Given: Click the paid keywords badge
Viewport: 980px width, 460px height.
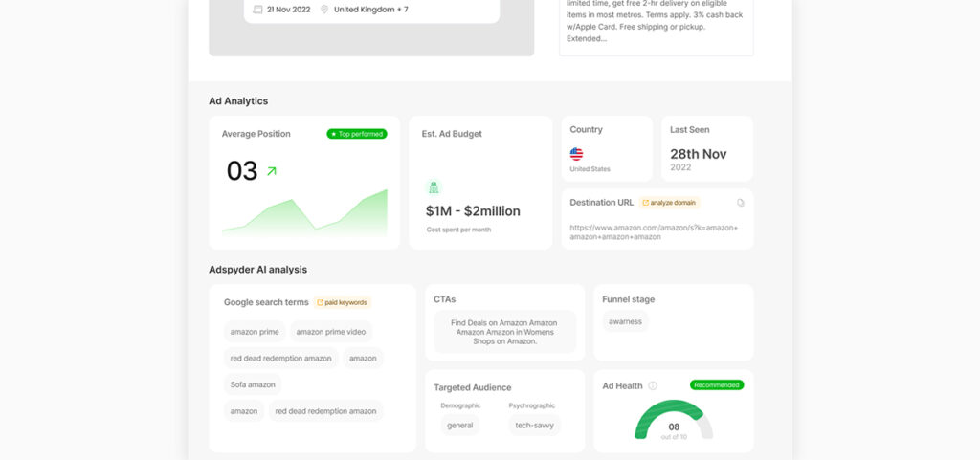Looking at the screenshot, I should point(342,302).
